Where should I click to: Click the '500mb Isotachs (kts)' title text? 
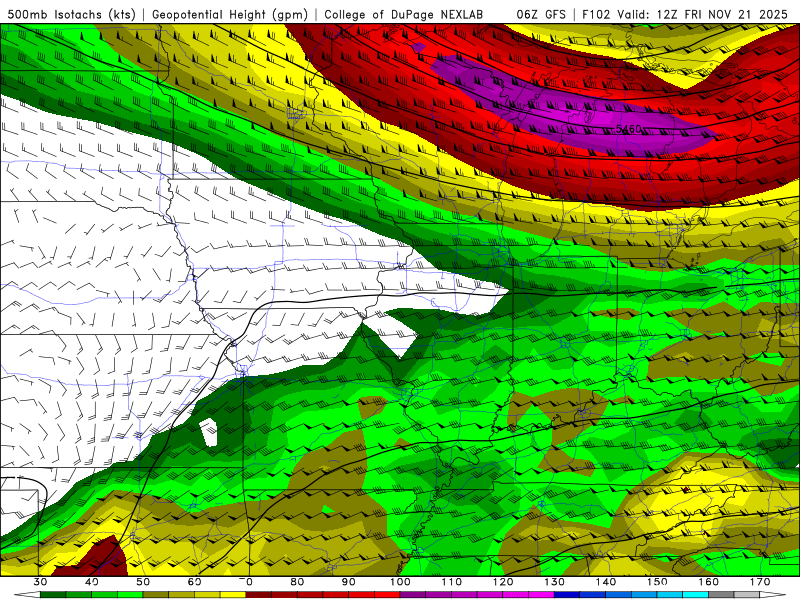click(x=71, y=14)
